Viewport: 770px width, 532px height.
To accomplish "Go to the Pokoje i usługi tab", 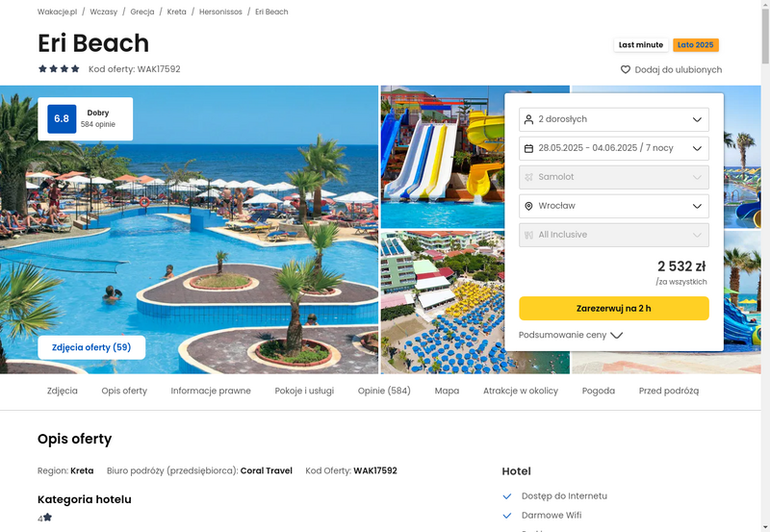I will (304, 391).
